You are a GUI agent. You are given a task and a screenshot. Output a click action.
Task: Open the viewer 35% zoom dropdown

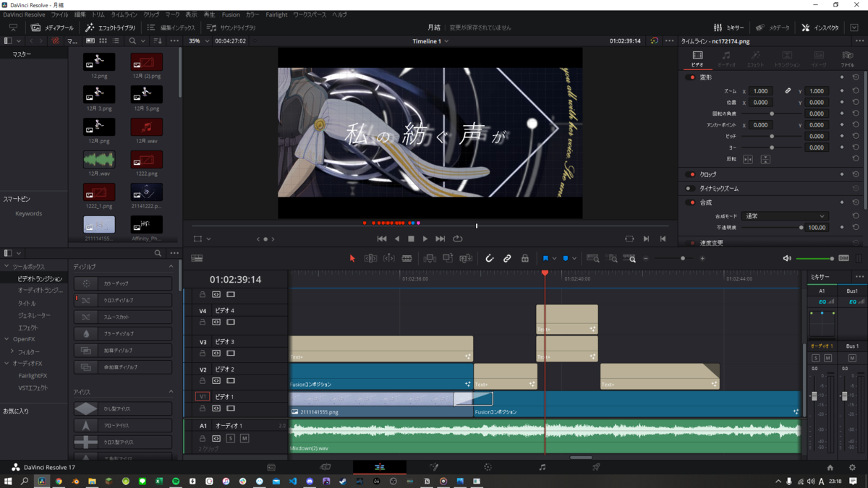click(199, 41)
